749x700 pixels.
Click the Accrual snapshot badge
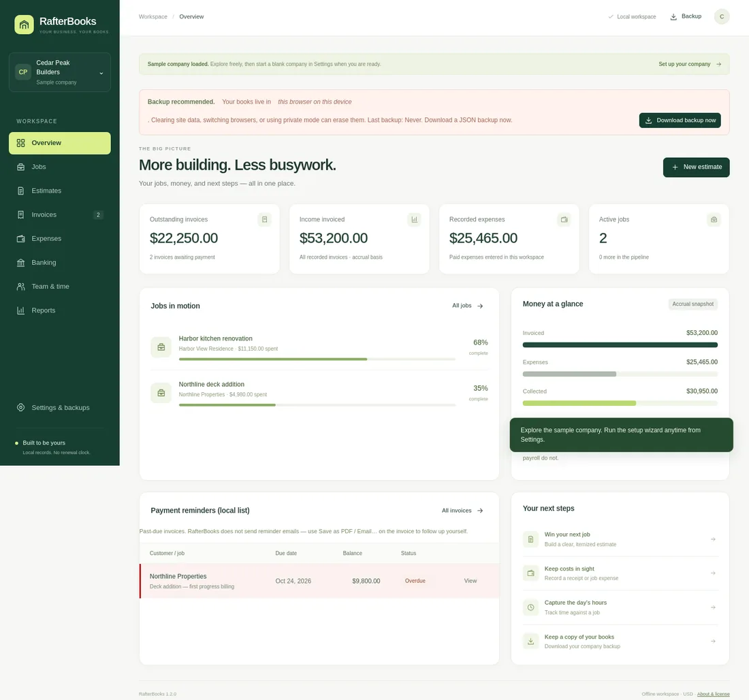(x=692, y=304)
